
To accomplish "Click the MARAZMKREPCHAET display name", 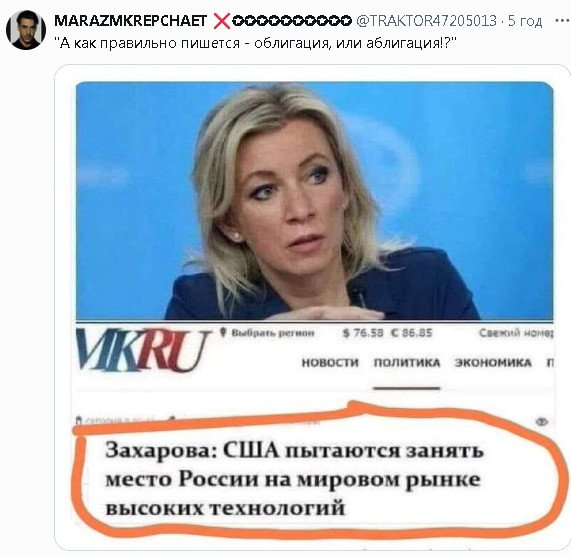I will tap(130, 21).
